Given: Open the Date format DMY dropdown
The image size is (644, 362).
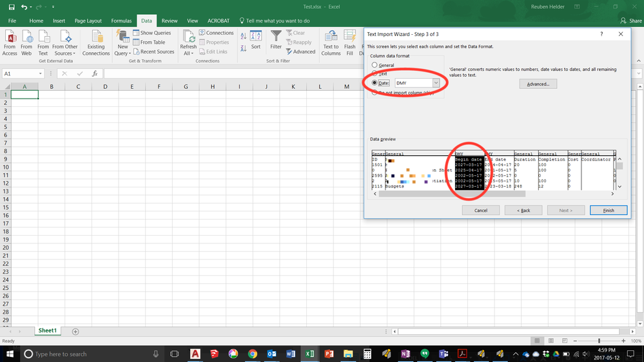Looking at the screenshot, I should coord(436,83).
